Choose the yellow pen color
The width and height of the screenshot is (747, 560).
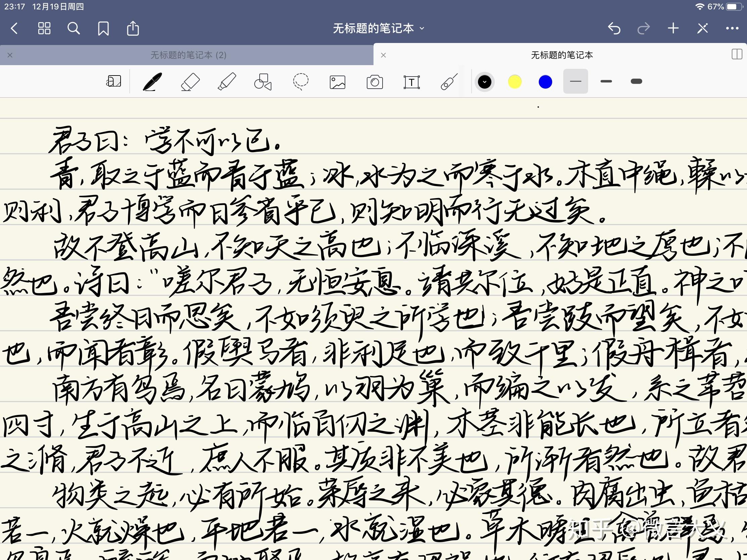coord(515,82)
